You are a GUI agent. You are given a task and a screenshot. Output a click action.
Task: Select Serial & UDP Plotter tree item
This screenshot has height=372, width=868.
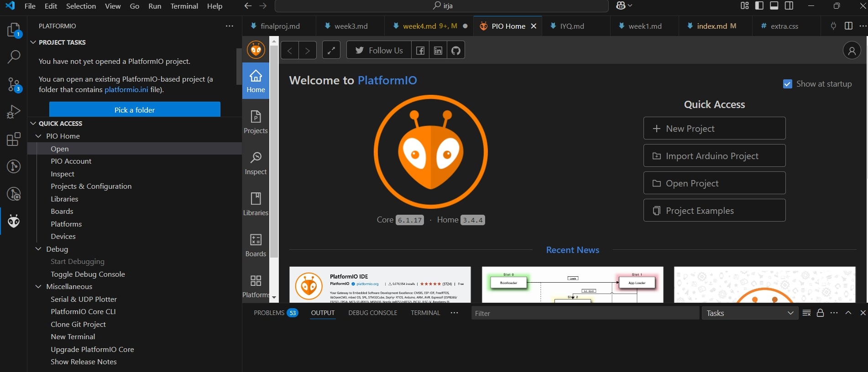pos(84,299)
